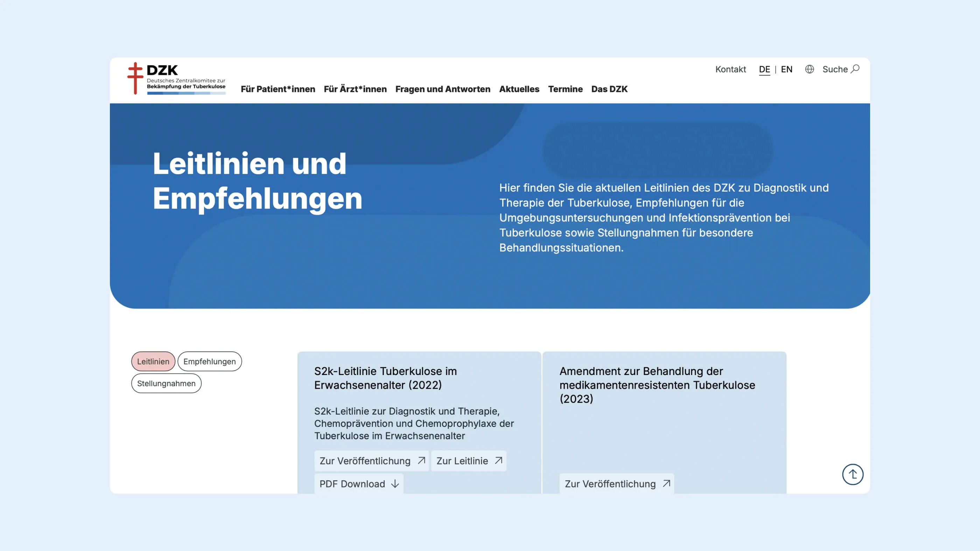
Task: Click the Zur Leitlinie button
Action: [469, 461]
